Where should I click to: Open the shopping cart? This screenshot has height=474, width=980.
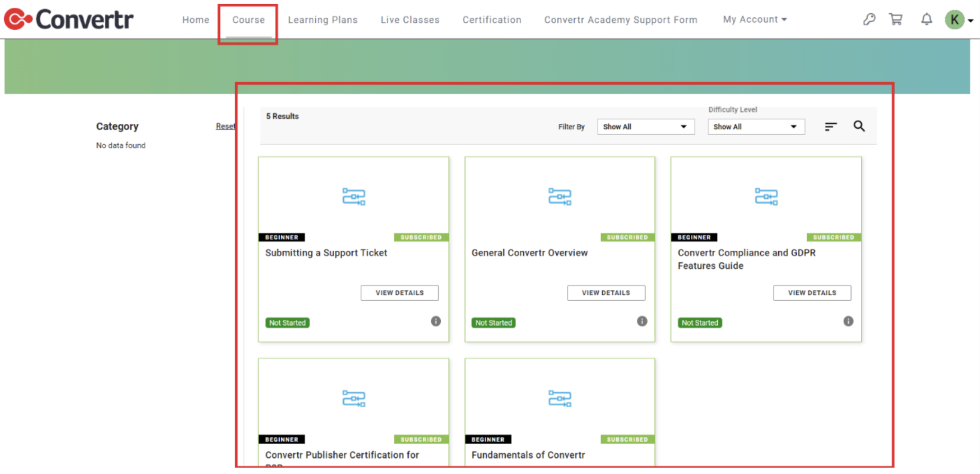pyautogui.click(x=896, y=20)
